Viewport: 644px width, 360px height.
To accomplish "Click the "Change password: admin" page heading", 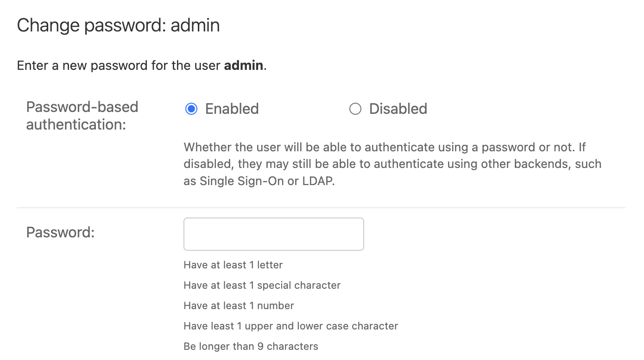I will pos(118,25).
